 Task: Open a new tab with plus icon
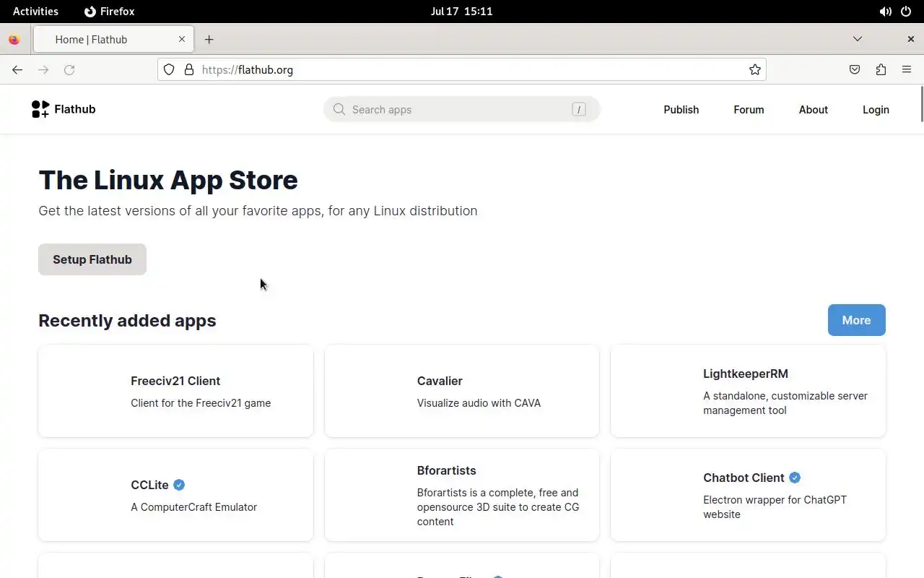tap(209, 39)
